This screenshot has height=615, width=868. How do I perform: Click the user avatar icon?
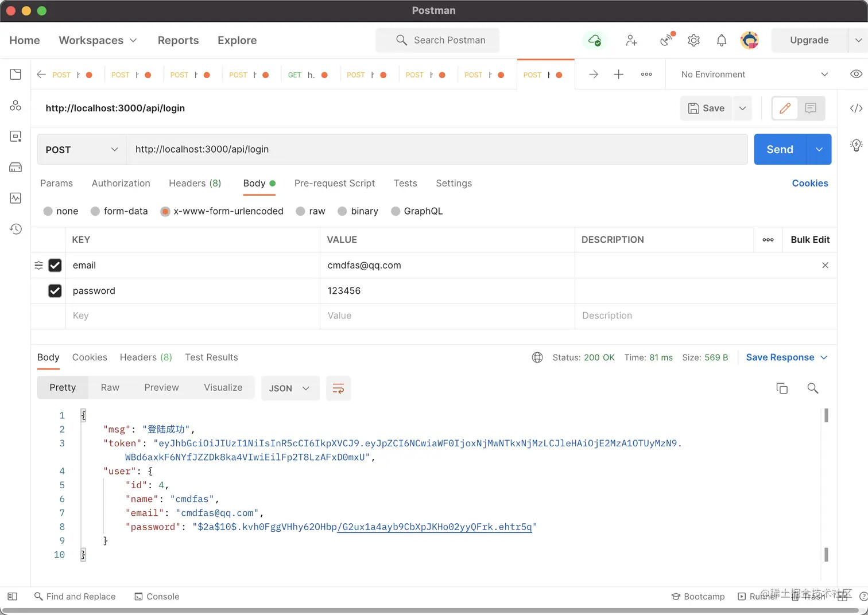pyautogui.click(x=749, y=40)
